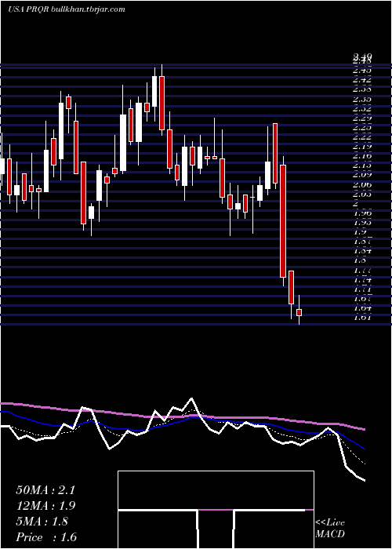The height and width of the screenshot is (549, 392).
Task: Click the 2.29 price axis label
Action: [362, 118]
